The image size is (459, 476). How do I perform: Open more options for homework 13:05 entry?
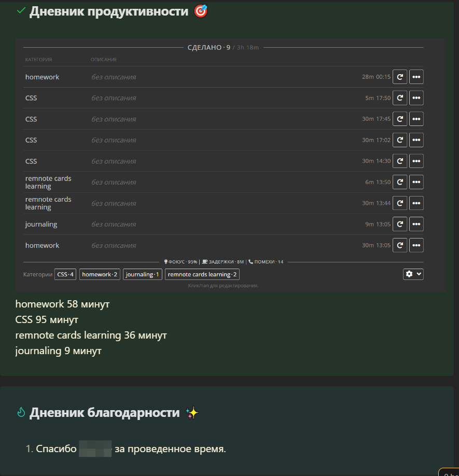416,245
